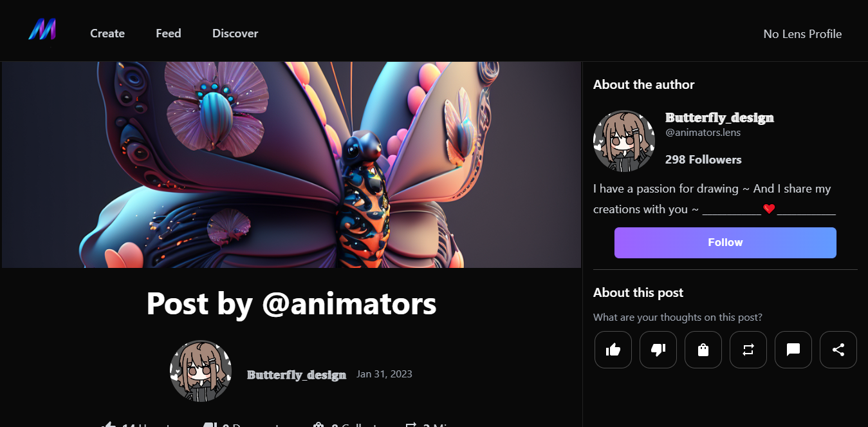Open comments via the speech bubble icon

click(793, 350)
